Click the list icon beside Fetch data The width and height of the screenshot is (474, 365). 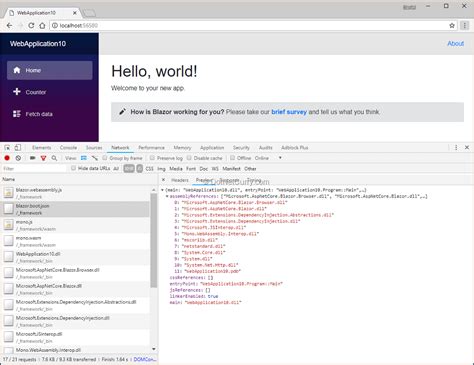tap(17, 114)
